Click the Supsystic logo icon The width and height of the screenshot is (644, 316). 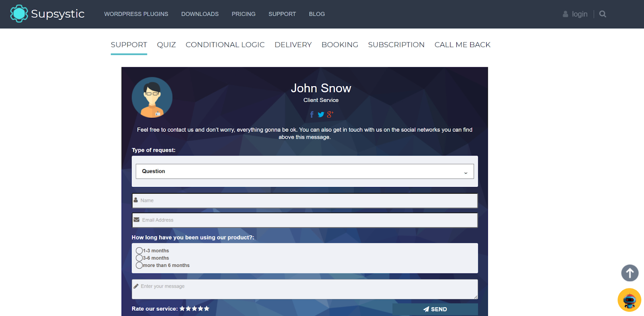click(19, 14)
